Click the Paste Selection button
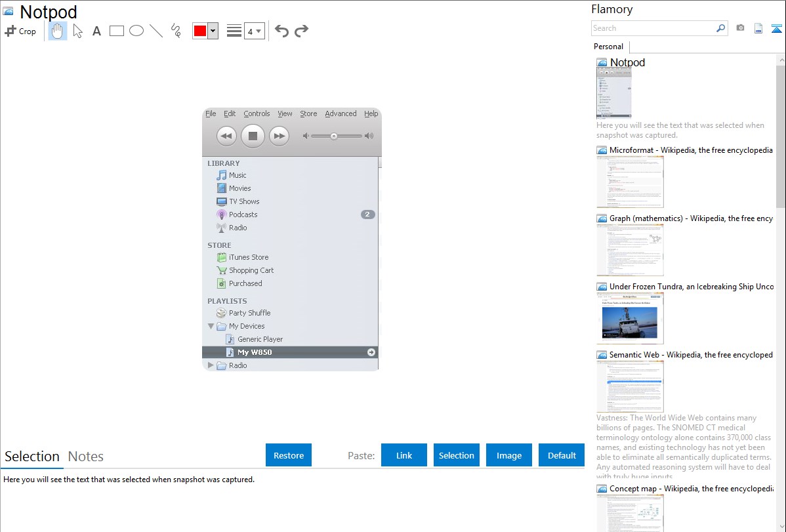 click(456, 455)
